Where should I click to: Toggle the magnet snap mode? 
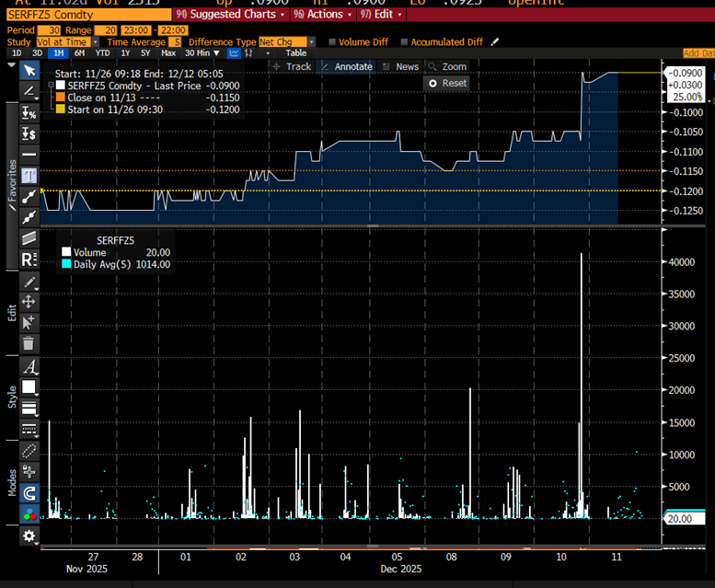click(29, 492)
